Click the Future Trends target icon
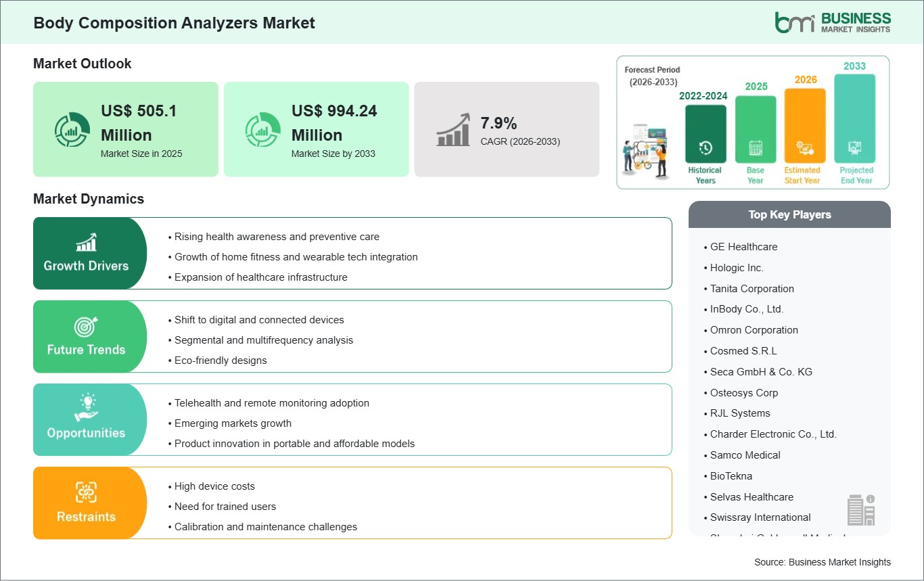This screenshot has height=581, width=924. [x=86, y=327]
